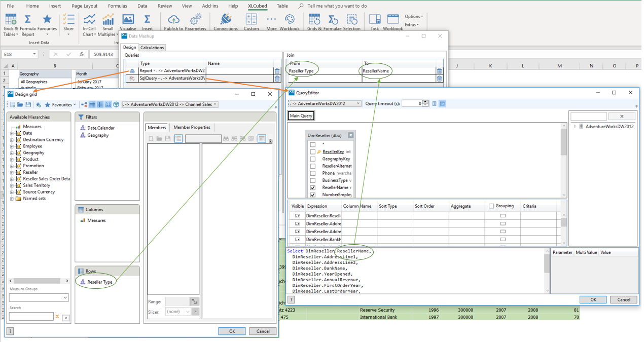Expand the Geography hierarchy node
The width and height of the screenshot is (644, 342).
pos(12,153)
